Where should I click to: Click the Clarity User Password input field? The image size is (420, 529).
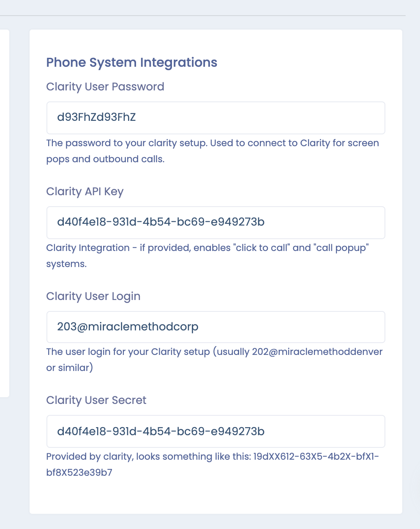point(215,117)
